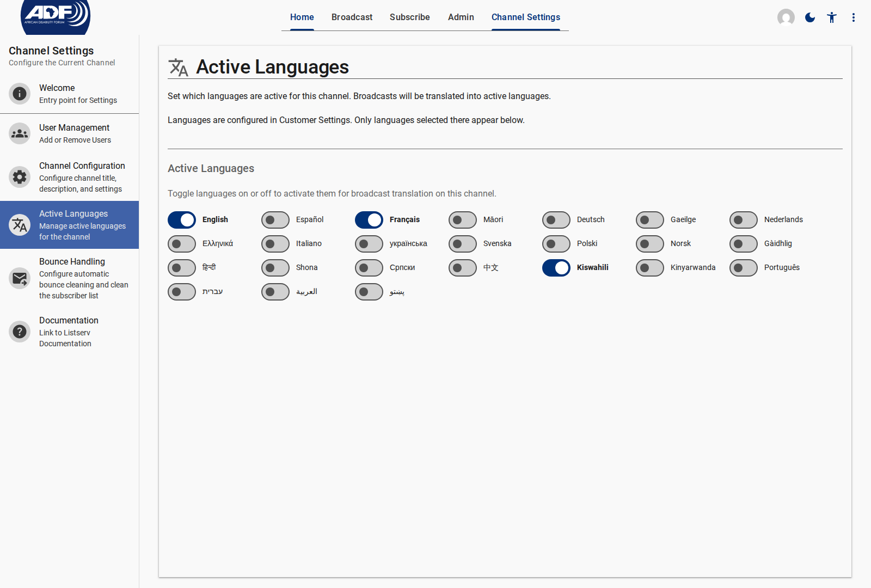Open User Management in sidebar

tap(69, 133)
